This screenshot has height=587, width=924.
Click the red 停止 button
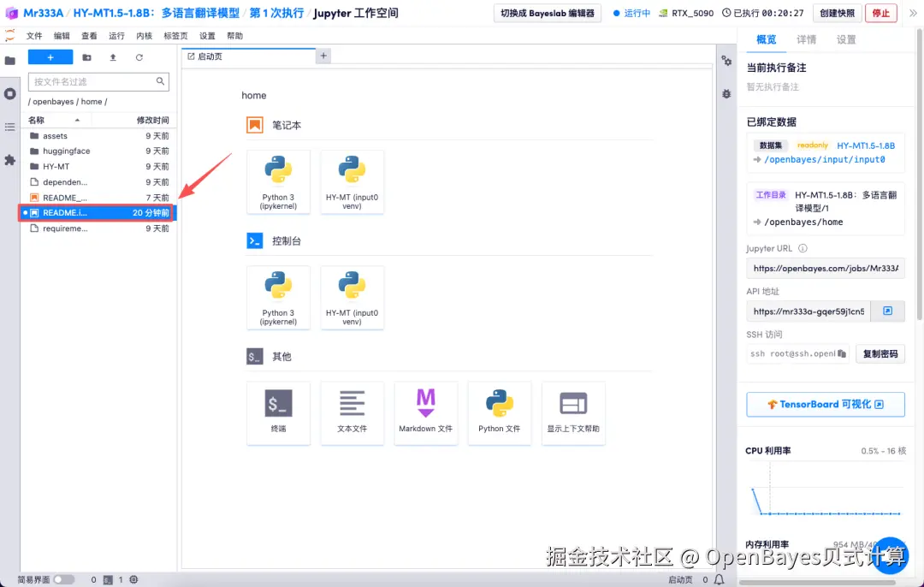tap(881, 13)
